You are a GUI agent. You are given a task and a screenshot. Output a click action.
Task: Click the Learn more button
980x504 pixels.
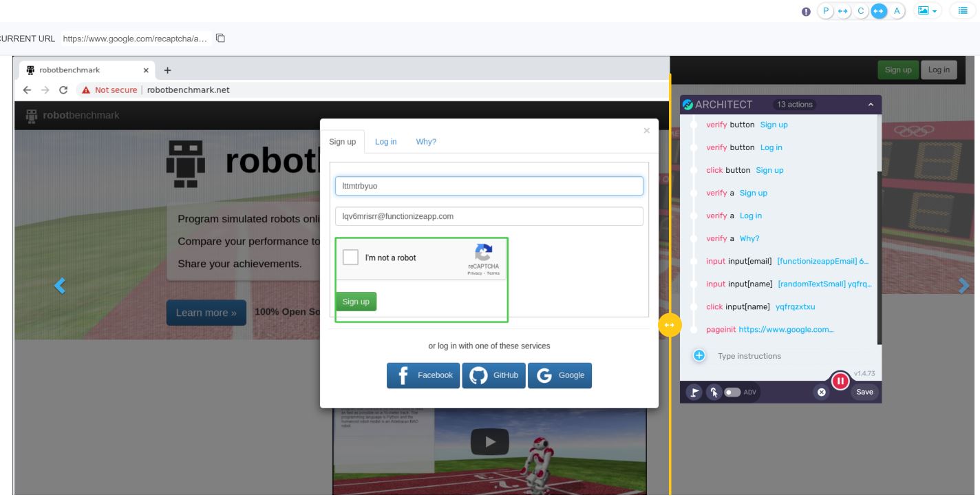point(206,313)
